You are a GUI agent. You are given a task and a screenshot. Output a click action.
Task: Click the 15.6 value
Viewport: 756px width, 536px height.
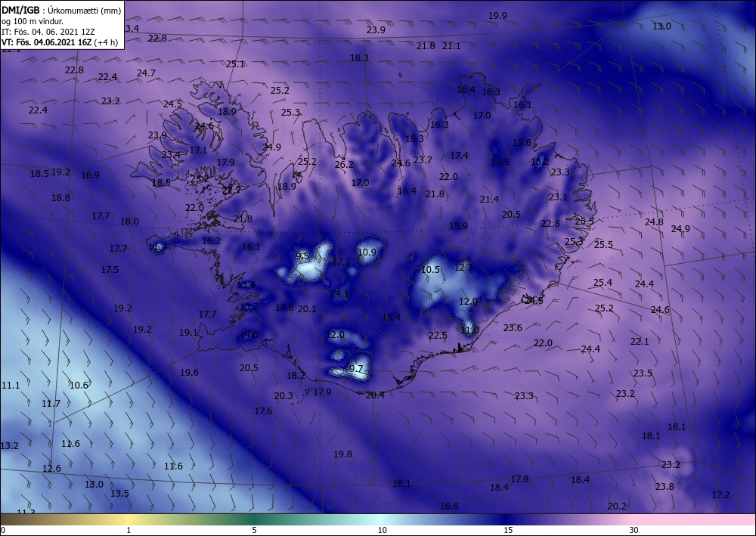pos(522,143)
